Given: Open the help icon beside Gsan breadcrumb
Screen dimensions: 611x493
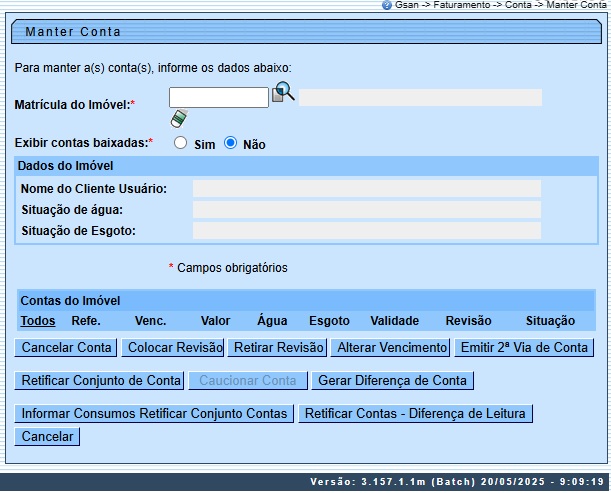Looking at the screenshot, I should (387, 5).
